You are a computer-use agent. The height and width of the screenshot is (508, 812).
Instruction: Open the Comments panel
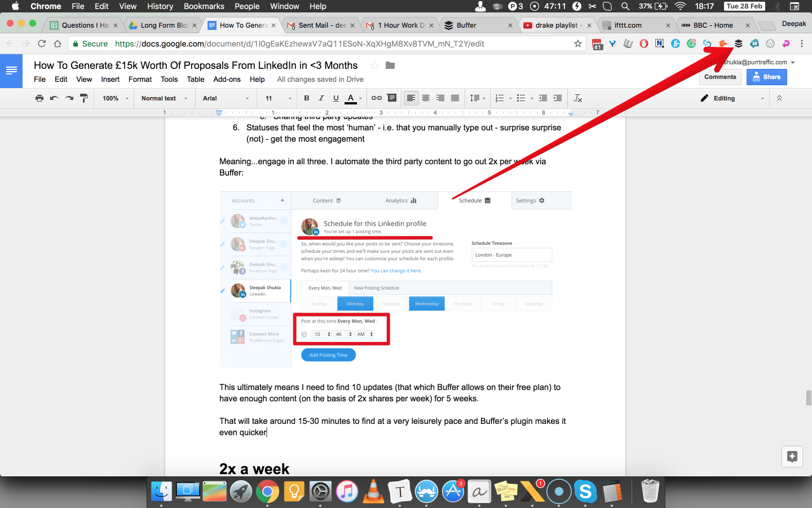point(720,77)
